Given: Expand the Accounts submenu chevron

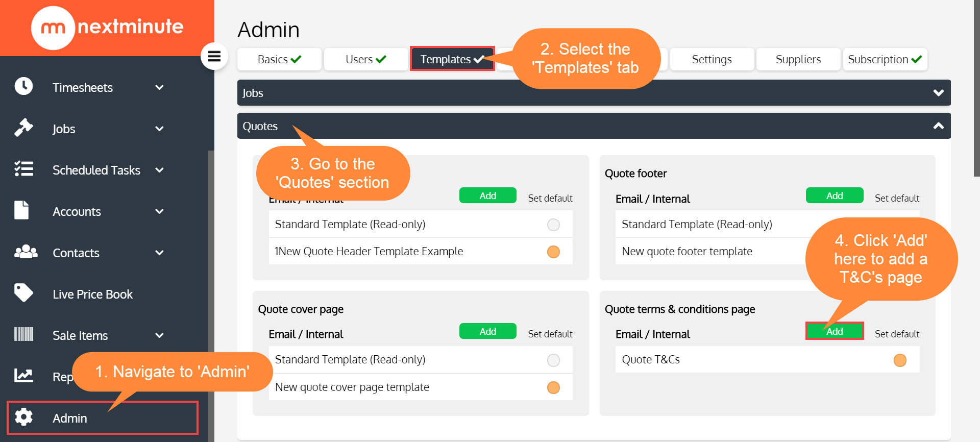Looking at the screenshot, I should pyautogui.click(x=159, y=211).
